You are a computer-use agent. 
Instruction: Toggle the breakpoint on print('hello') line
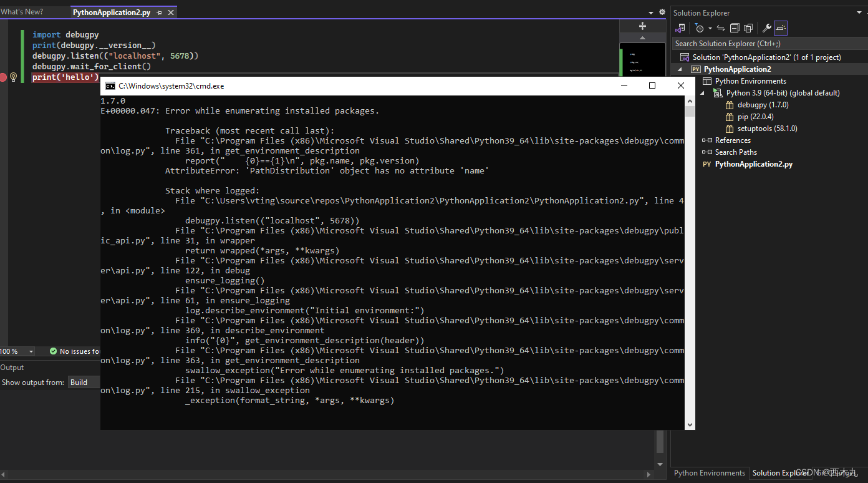pyautogui.click(x=3, y=77)
